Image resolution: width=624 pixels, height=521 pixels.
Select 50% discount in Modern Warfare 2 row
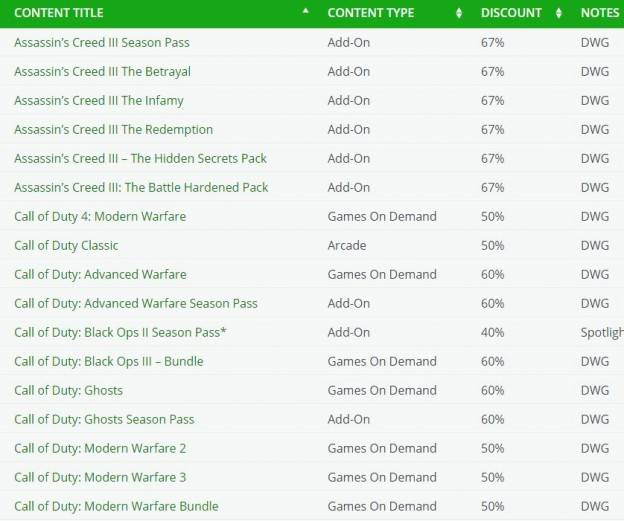click(x=492, y=449)
